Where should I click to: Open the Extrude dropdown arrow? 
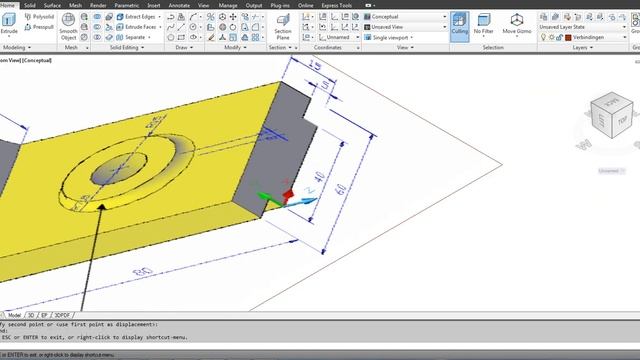9,37
